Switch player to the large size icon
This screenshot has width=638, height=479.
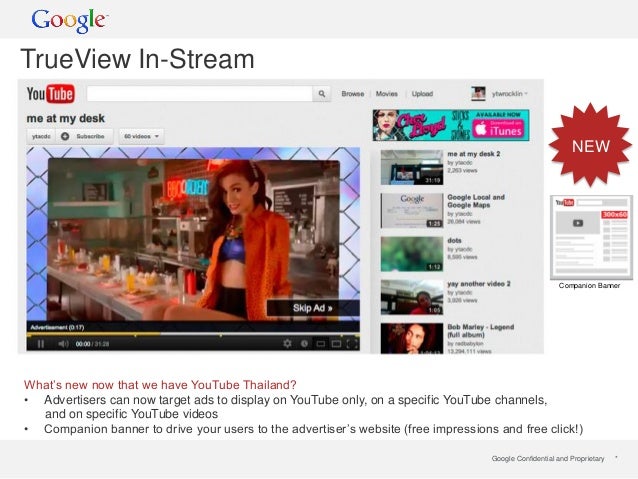[x=336, y=344]
